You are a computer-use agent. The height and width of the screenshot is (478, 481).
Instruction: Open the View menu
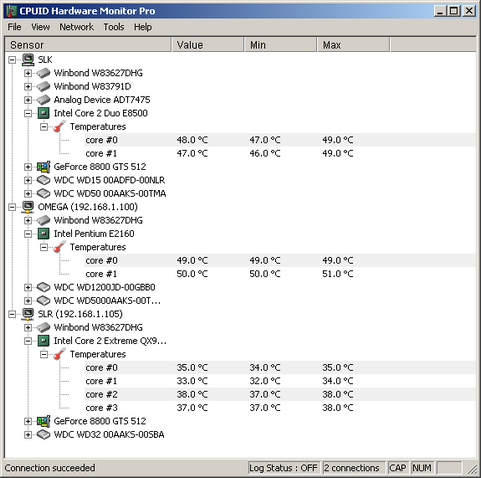41,27
